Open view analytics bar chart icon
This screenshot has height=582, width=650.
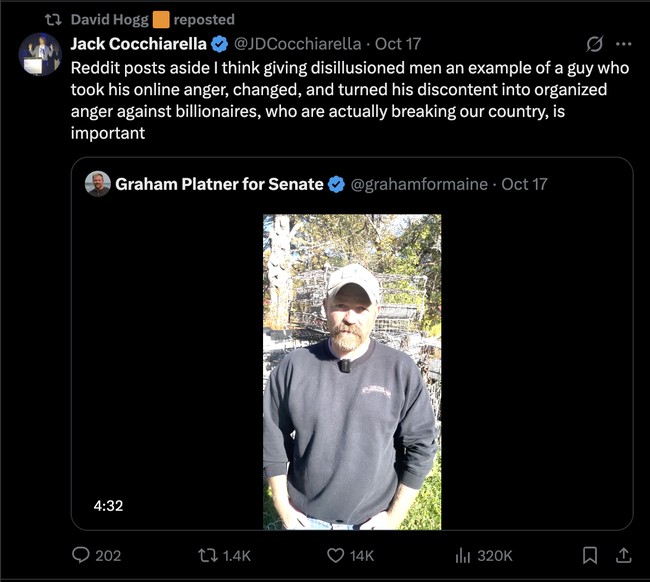pyautogui.click(x=463, y=555)
